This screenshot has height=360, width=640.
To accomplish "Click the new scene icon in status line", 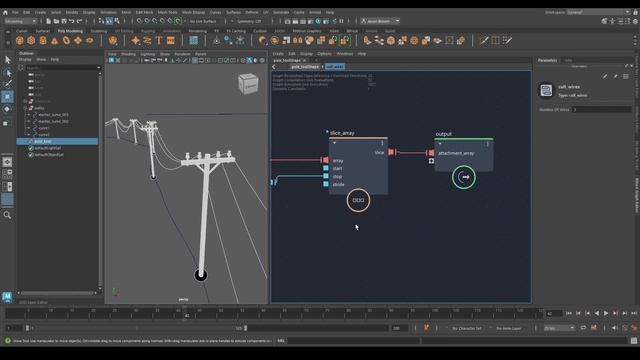I will tap(49, 21).
